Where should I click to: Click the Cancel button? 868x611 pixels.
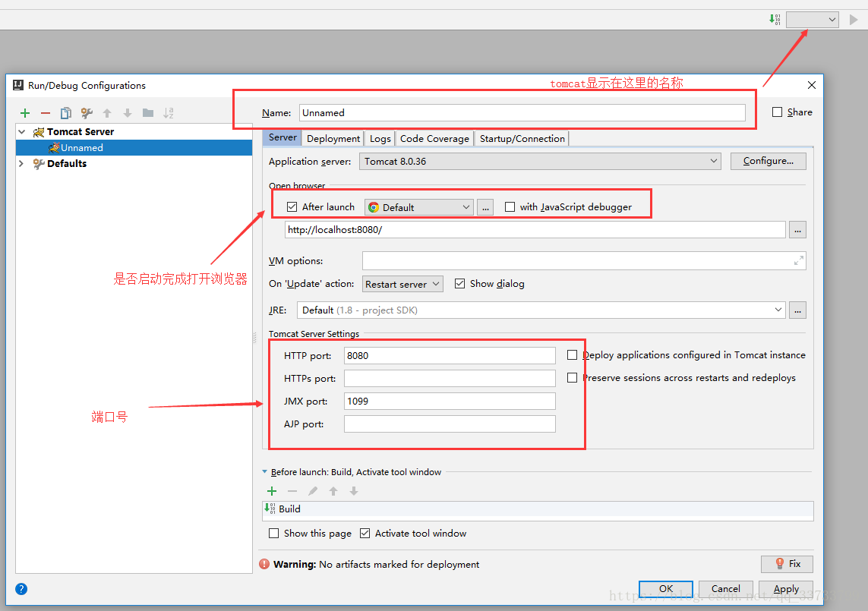[726, 589]
